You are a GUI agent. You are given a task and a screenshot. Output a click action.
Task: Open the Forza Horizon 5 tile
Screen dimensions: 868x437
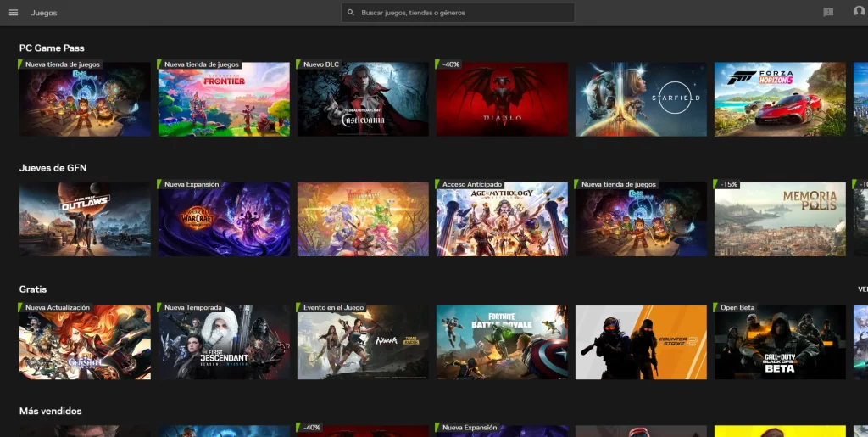click(x=780, y=99)
